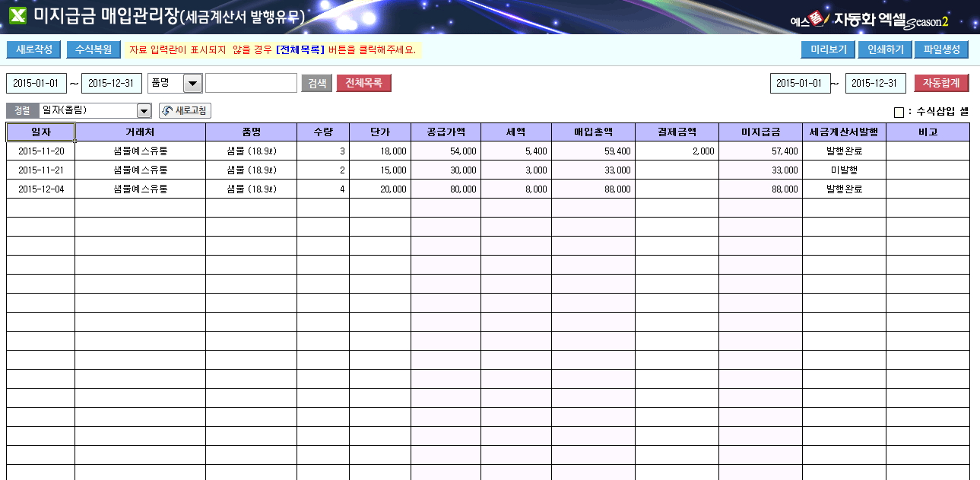Click the 자동합계 button
980x480 pixels.
click(x=941, y=83)
